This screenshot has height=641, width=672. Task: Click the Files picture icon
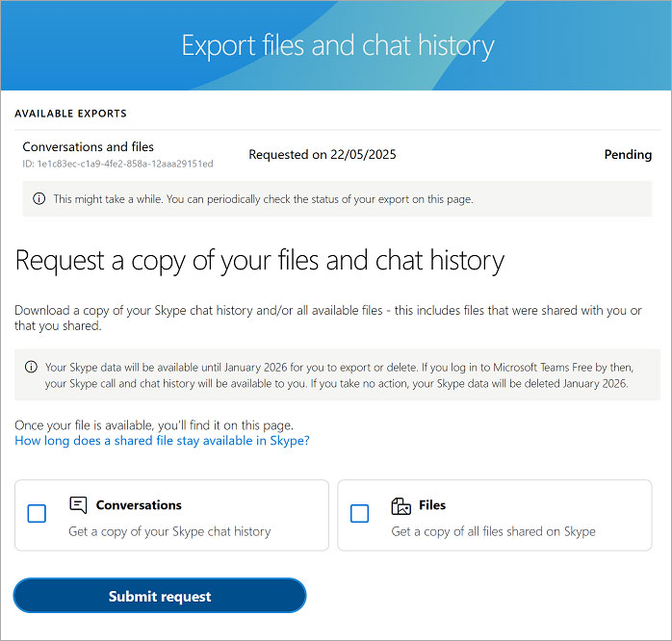[x=401, y=505]
